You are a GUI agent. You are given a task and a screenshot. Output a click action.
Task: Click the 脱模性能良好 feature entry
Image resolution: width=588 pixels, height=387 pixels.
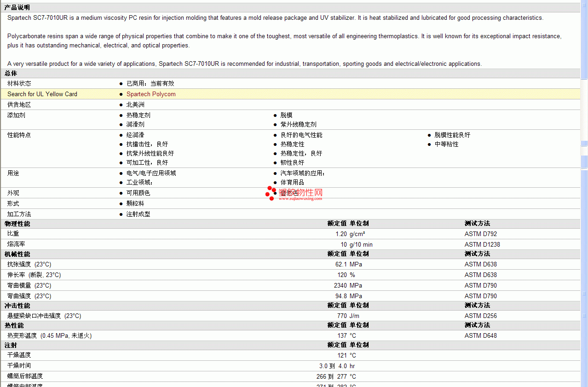click(x=453, y=135)
